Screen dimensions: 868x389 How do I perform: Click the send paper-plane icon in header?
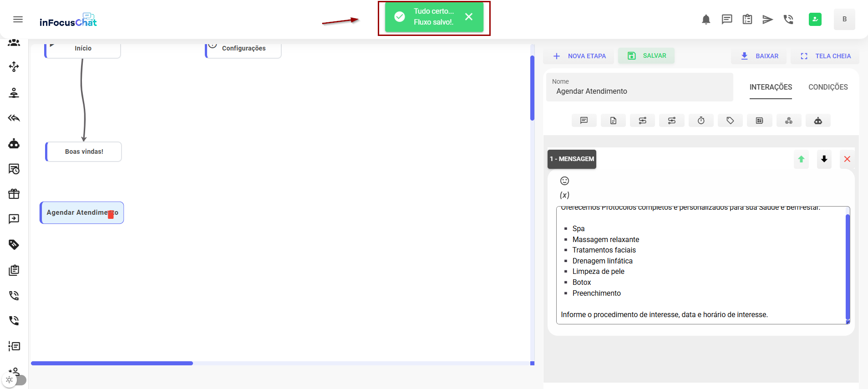767,19
